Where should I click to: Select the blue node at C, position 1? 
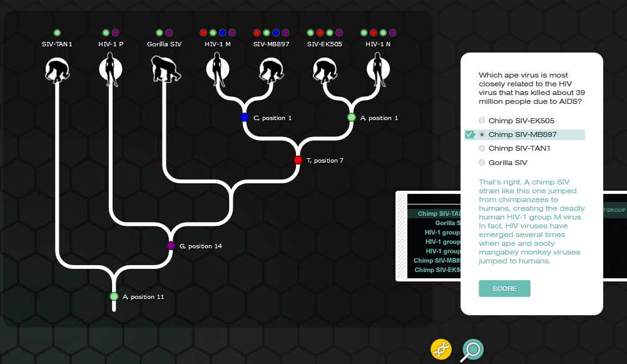245,118
